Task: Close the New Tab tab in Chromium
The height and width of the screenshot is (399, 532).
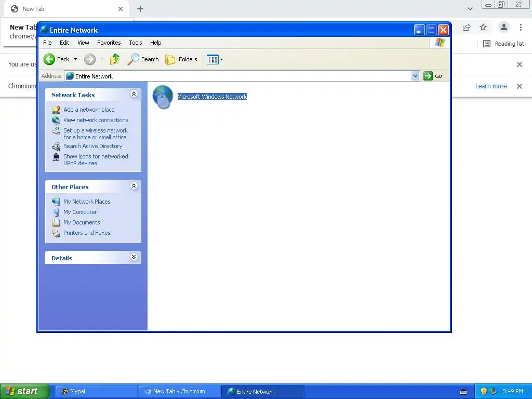Action: pos(121,9)
